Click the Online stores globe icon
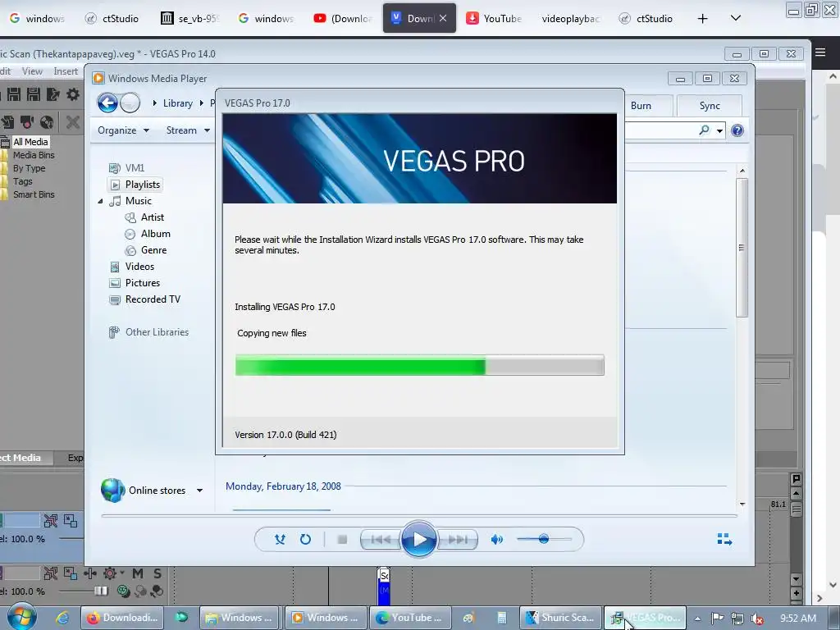This screenshot has width=840, height=630. [113, 490]
